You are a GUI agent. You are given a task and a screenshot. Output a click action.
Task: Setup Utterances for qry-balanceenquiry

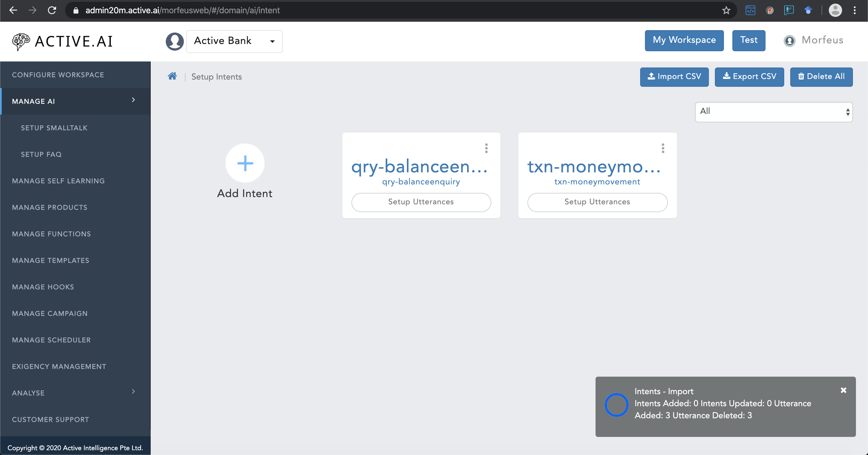coord(421,202)
